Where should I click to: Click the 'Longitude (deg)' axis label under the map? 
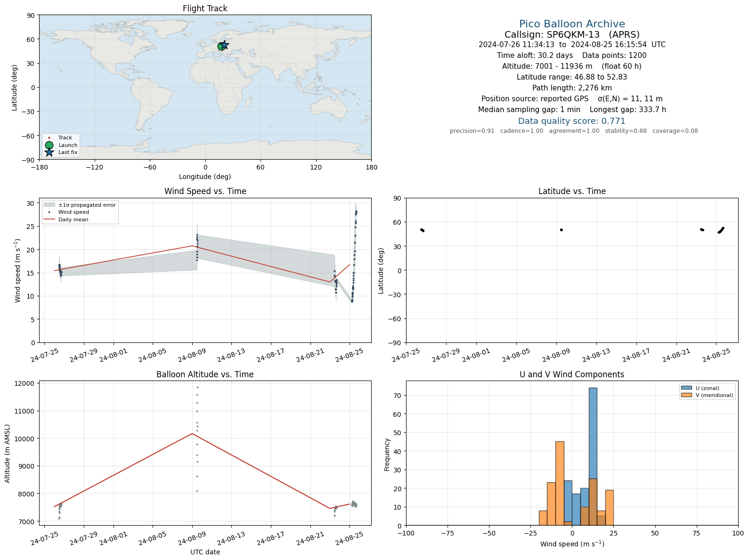click(x=205, y=177)
